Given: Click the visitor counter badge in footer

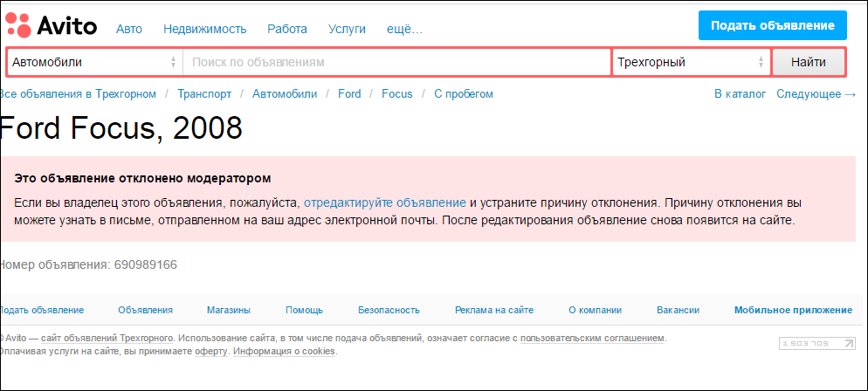Looking at the screenshot, I should 817,344.
